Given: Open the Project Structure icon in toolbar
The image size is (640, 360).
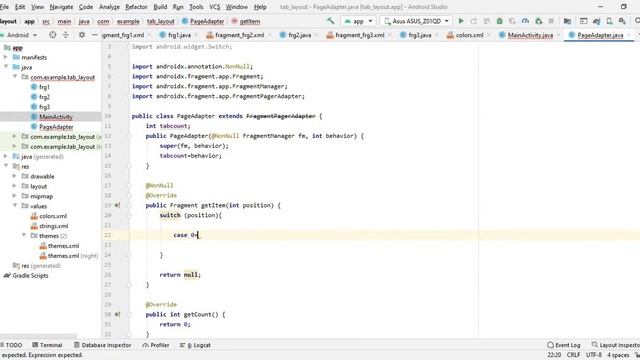Looking at the screenshot, I should tap(567, 21).
